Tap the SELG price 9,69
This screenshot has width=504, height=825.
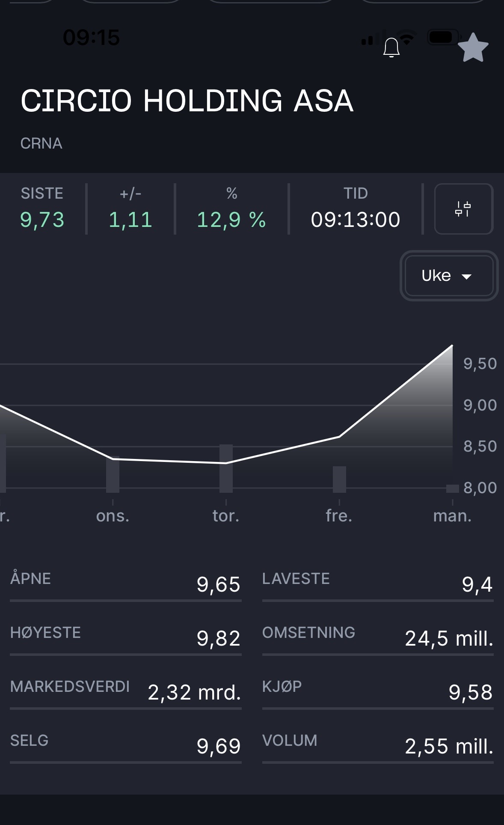pos(218,746)
